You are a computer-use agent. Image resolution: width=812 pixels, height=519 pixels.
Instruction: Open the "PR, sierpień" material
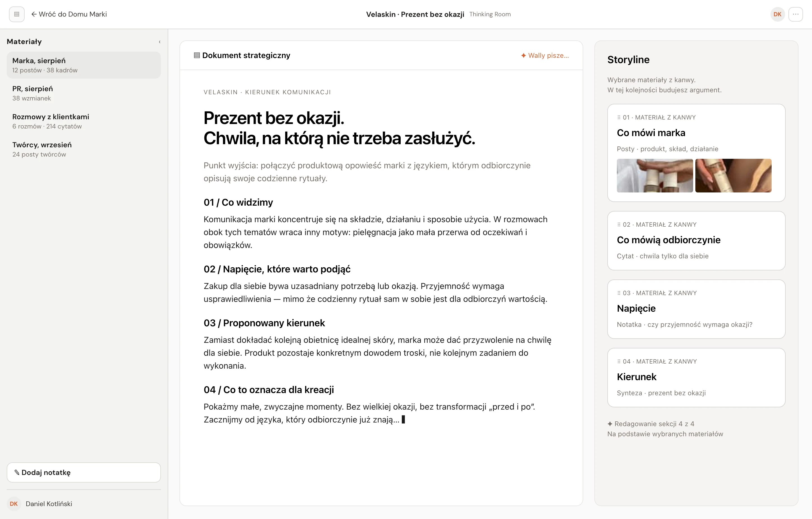(84, 93)
